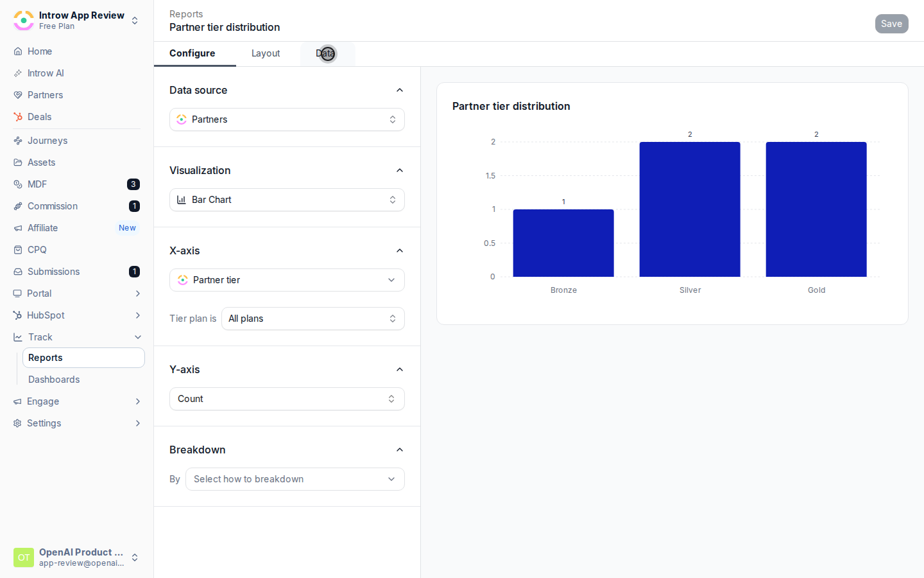Open the All plans tier dropdown

point(313,319)
